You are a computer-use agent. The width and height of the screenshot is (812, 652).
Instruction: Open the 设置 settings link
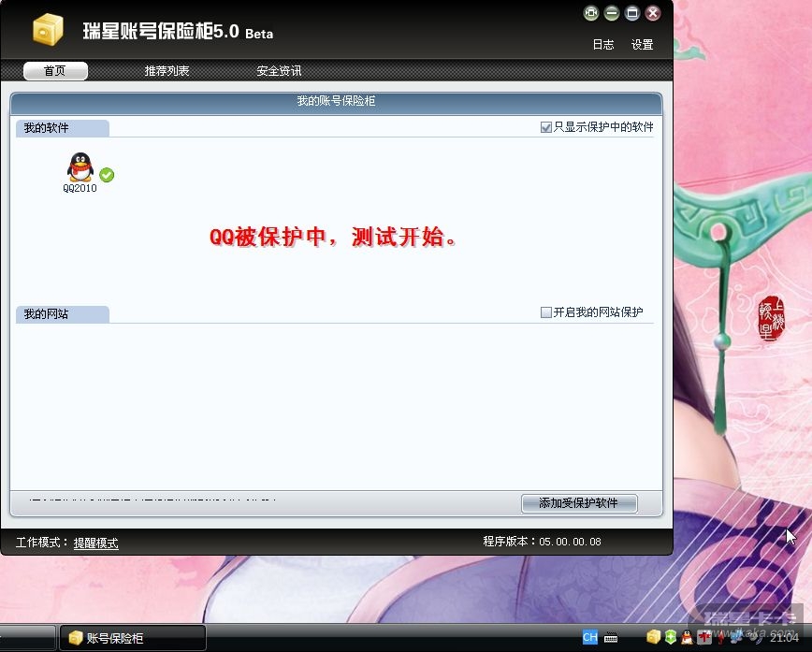coord(642,45)
